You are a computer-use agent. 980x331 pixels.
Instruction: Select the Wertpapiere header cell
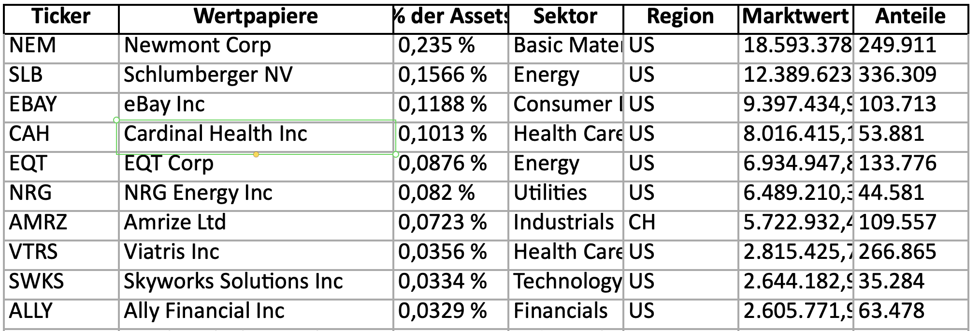256,17
